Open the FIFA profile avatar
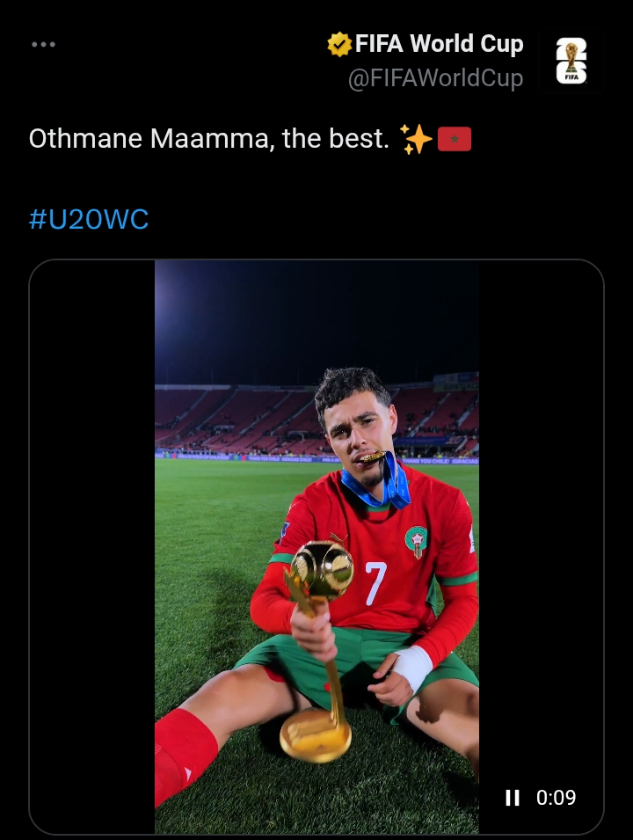The height and width of the screenshot is (840, 633). (x=571, y=61)
